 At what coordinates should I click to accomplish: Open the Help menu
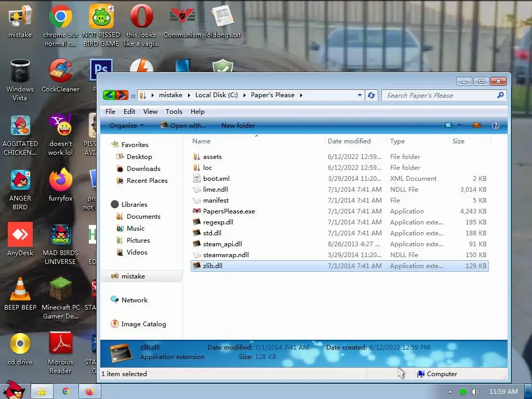pyautogui.click(x=197, y=112)
